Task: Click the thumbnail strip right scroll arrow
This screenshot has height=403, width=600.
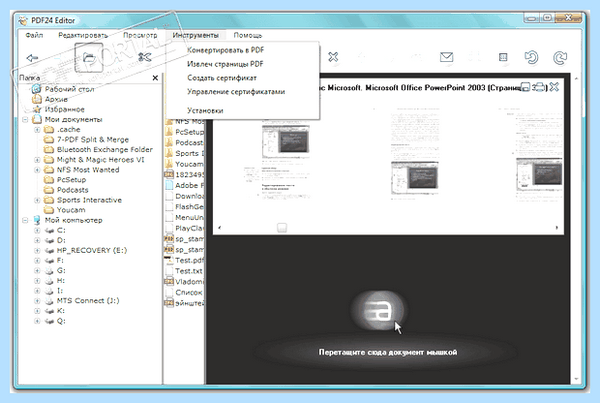Action: click(557, 228)
